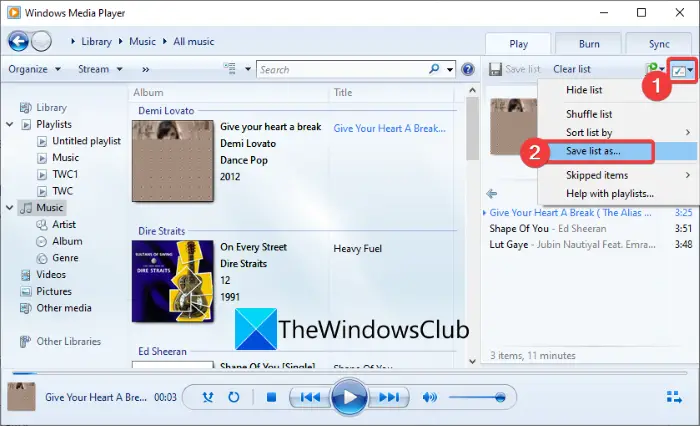Click the big Play button
The width and height of the screenshot is (700, 426).
[x=349, y=397]
